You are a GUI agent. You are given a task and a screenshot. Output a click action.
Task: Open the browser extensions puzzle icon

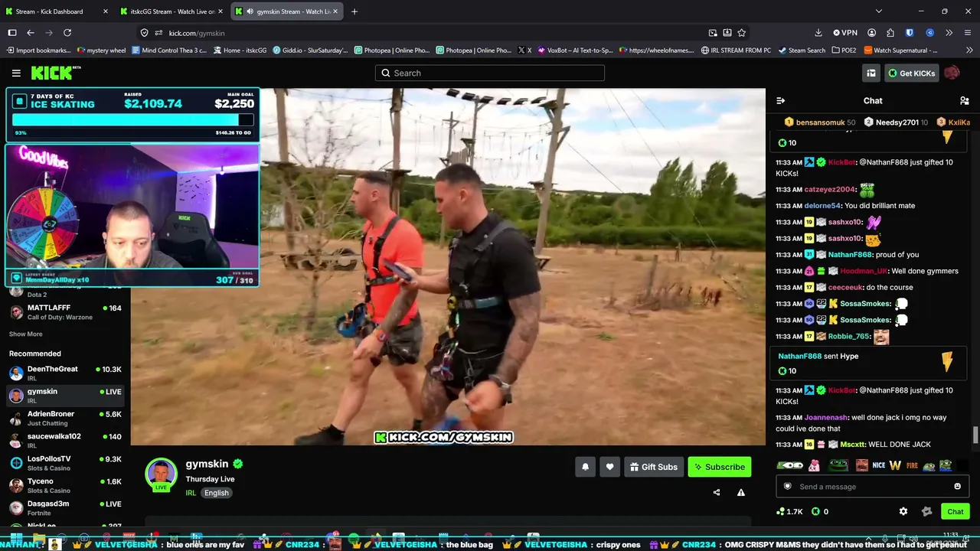tap(890, 33)
